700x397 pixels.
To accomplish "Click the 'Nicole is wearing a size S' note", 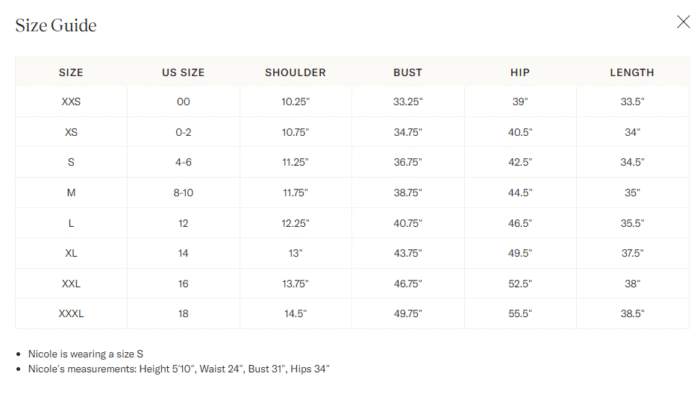I will tap(86, 354).
